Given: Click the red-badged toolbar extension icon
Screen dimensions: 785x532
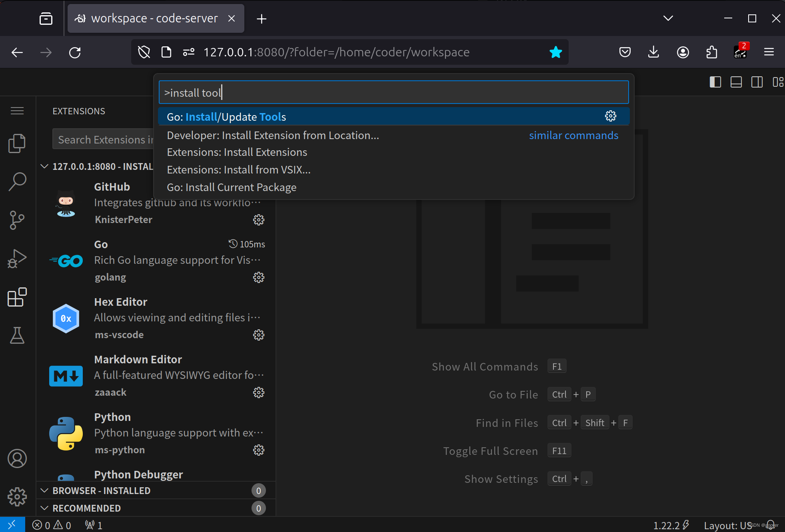Looking at the screenshot, I should tap(740, 51).
